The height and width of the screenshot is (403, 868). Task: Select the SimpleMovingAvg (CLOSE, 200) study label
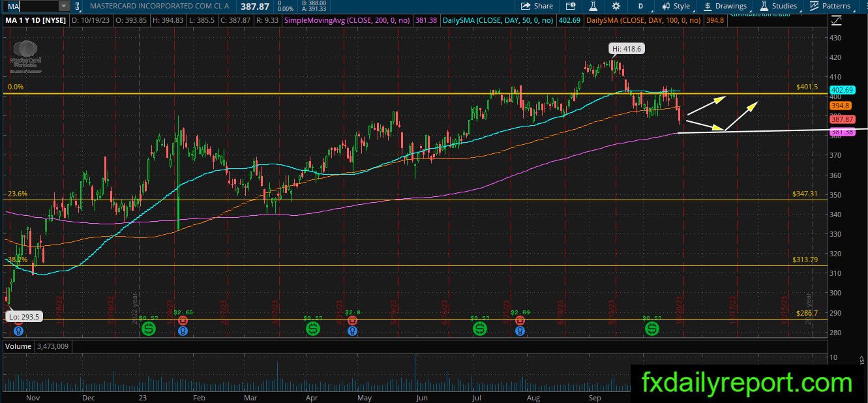click(x=348, y=20)
